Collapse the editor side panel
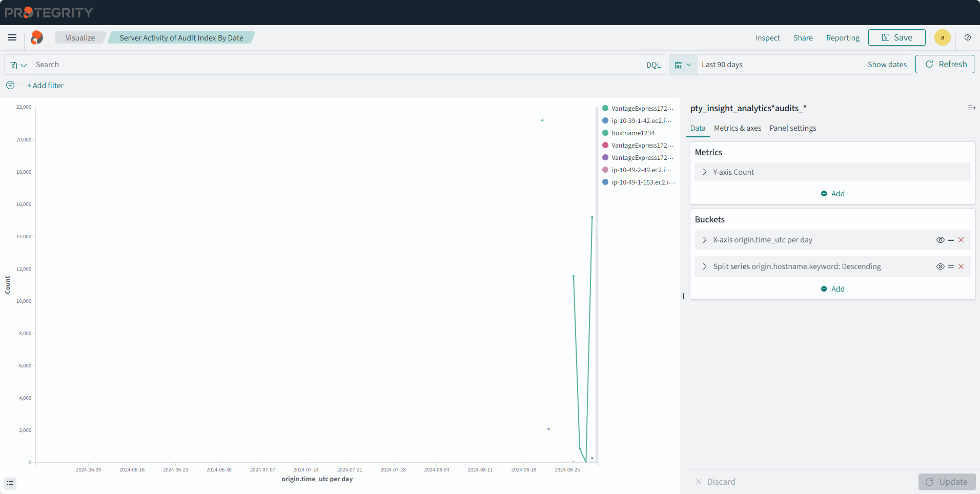980x494 pixels. tap(971, 108)
